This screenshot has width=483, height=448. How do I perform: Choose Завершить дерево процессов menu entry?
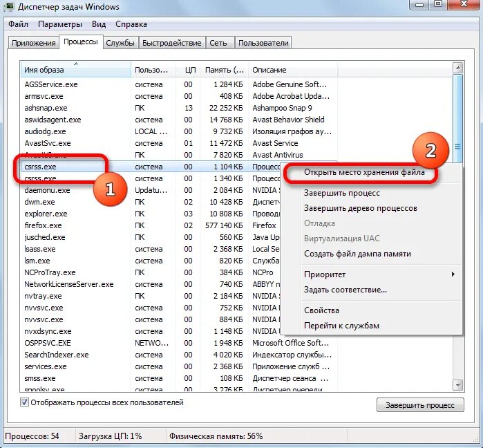361,208
